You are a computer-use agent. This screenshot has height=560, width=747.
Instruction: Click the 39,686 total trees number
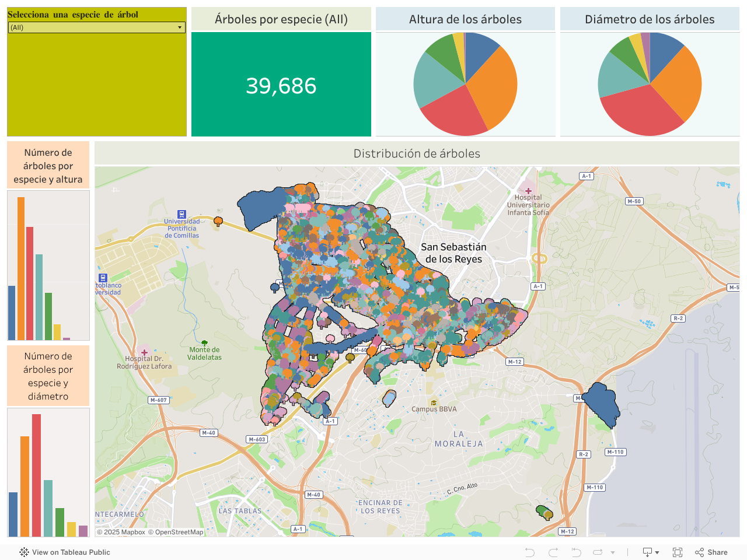(x=281, y=86)
